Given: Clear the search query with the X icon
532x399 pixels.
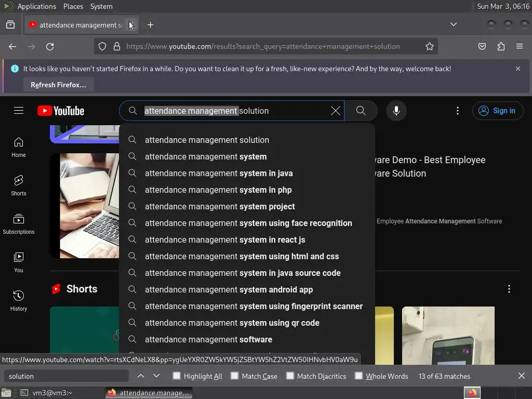Looking at the screenshot, I should (335, 111).
